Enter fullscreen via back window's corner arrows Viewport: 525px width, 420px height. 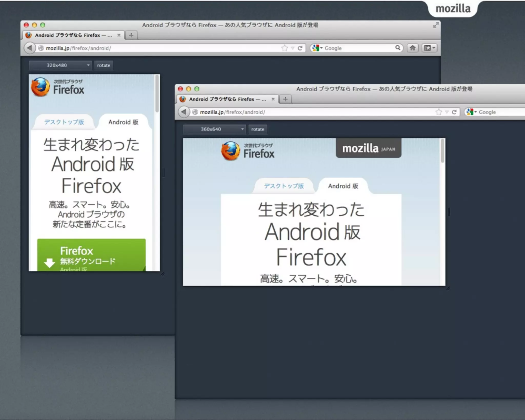pyautogui.click(x=436, y=25)
